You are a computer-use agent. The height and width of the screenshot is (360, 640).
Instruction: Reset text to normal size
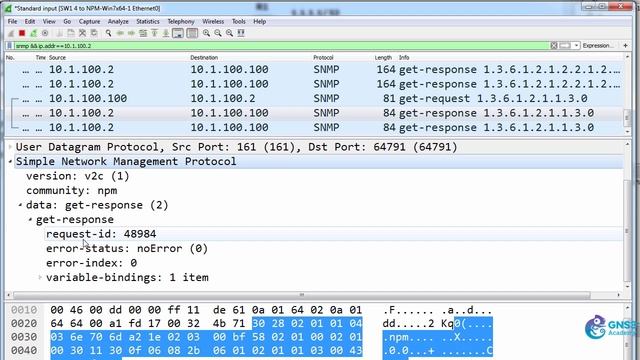pos(229,33)
